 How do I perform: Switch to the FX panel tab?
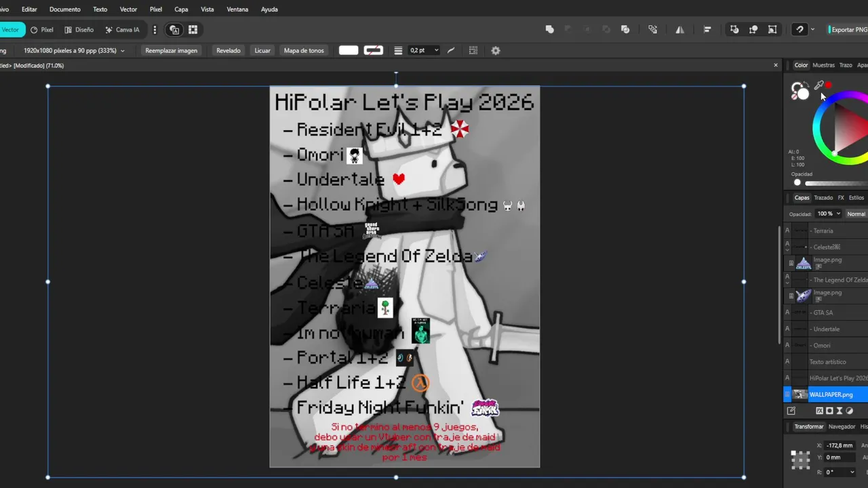tap(841, 198)
